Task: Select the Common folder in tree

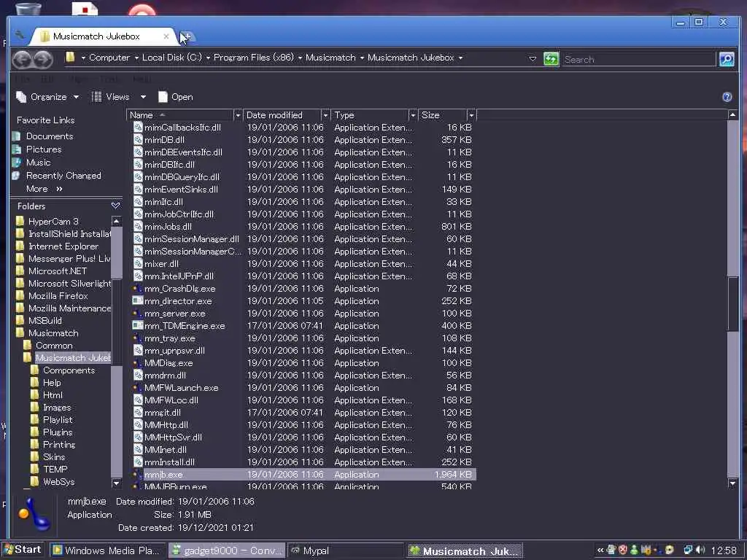Action: (x=54, y=345)
